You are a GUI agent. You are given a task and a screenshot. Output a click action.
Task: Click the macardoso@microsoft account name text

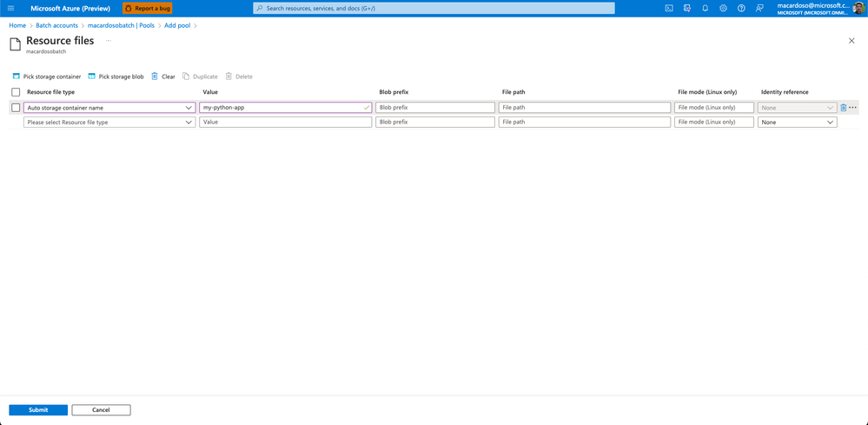(812, 5)
